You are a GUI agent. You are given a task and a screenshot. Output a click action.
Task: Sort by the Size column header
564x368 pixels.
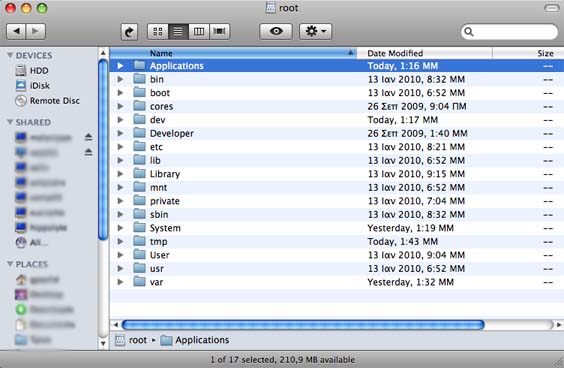click(528, 53)
